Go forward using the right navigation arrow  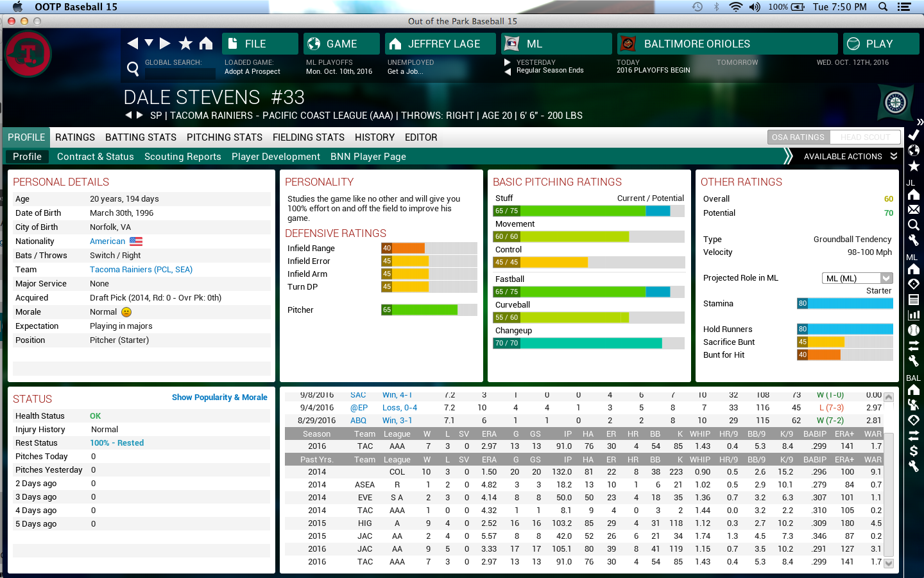pyautogui.click(x=165, y=43)
